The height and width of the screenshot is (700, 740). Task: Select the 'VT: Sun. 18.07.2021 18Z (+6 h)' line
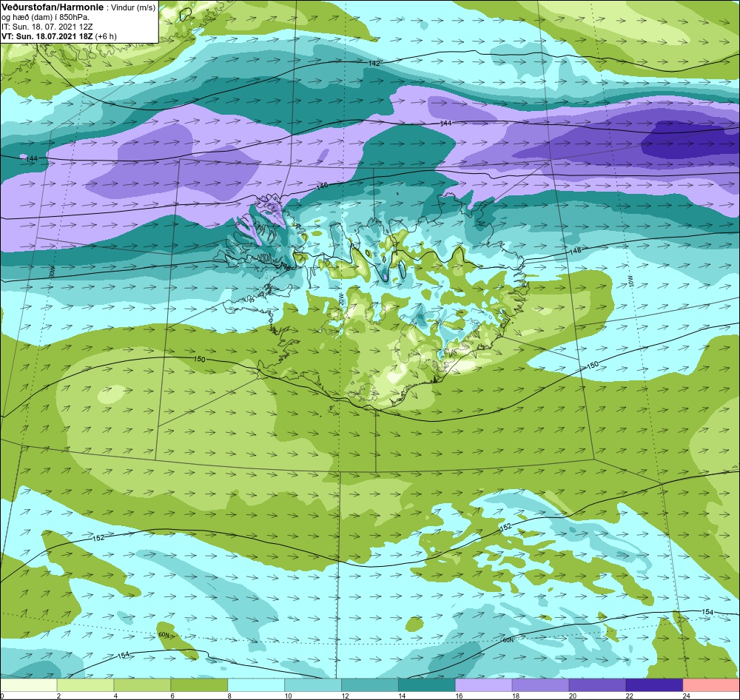(x=59, y=36)
